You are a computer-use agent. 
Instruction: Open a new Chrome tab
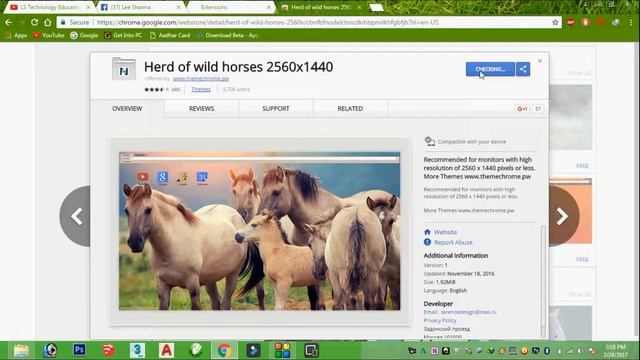[376, 7]
